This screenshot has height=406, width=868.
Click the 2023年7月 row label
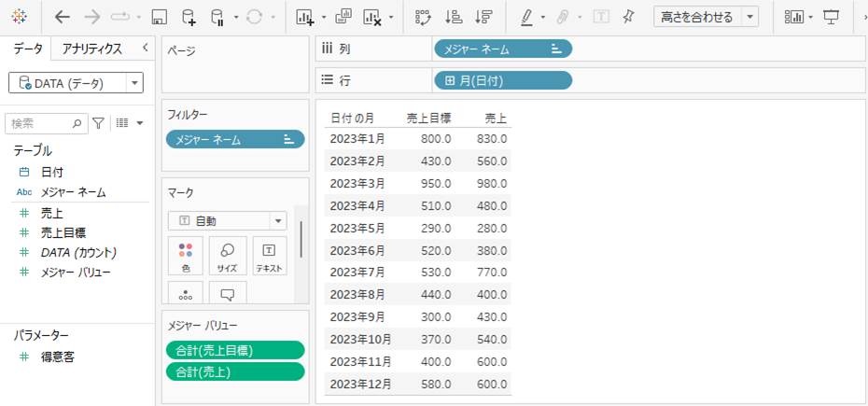(357, 272)
